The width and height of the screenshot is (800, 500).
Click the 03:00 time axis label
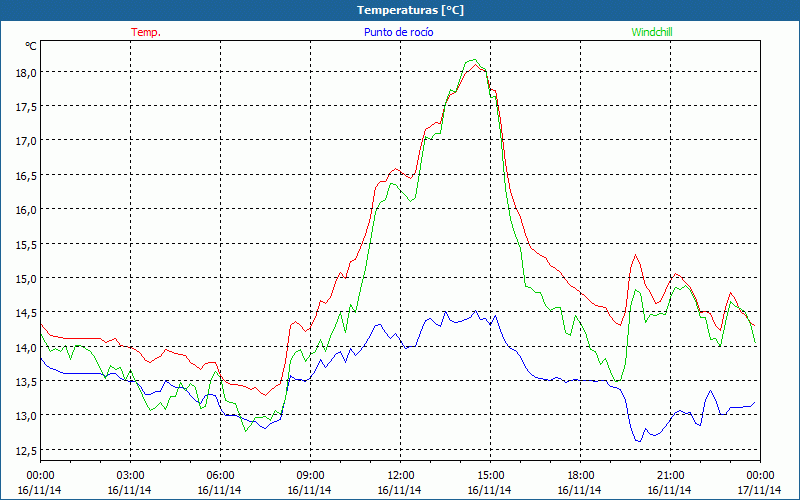click(131, 475)
